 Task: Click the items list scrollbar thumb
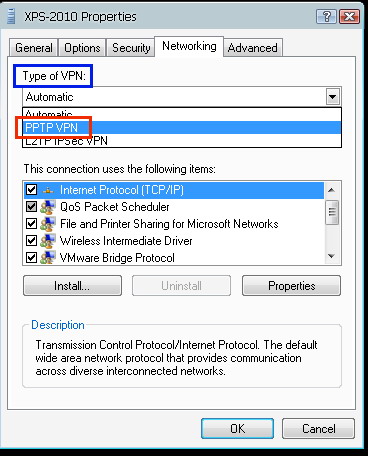[332, 212]
